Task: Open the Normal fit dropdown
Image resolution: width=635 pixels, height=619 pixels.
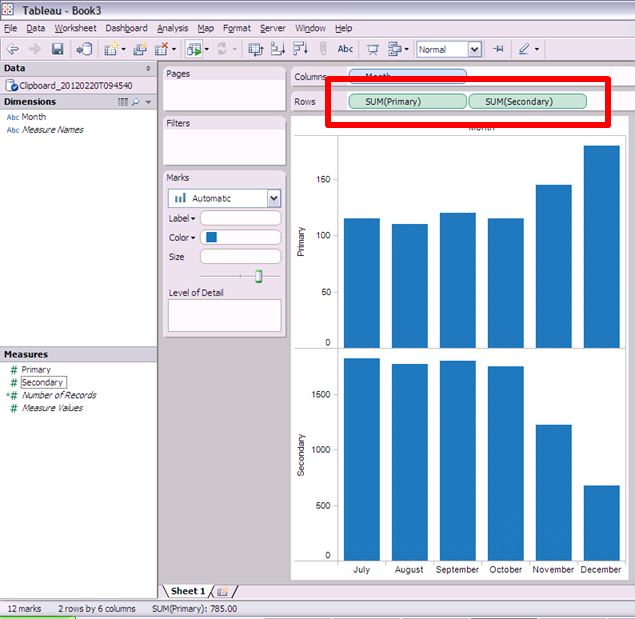Action: click(x=474, y=49)
